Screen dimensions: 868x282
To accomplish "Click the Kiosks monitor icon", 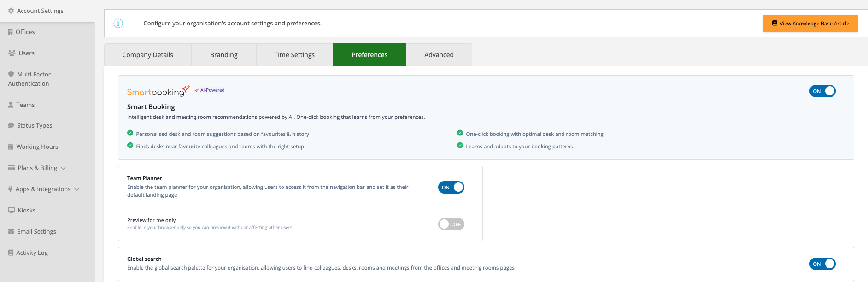I will pyautogui.click(x=12, y=210).
